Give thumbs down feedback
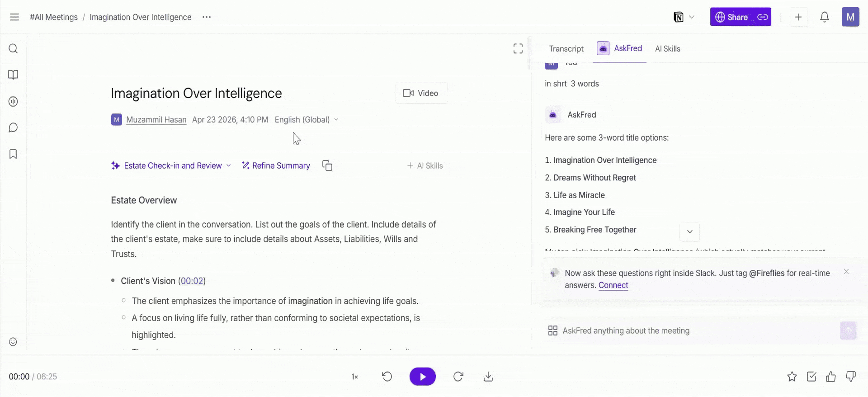This screenshot has width=868, height=397. (x=851, y=377)
